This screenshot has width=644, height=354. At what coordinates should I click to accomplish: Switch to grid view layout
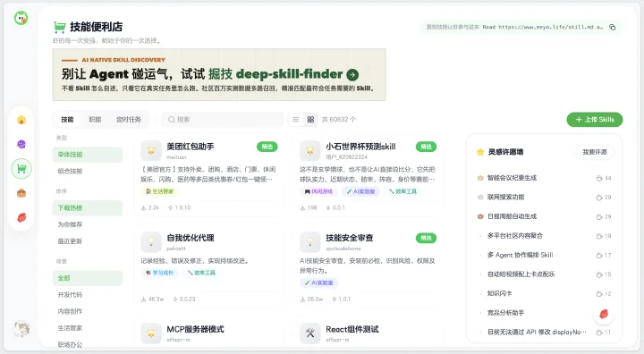(x=310, y=120)
